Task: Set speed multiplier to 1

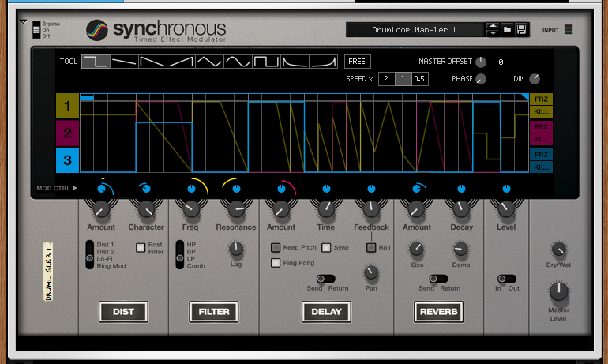Action: point(403,79)
